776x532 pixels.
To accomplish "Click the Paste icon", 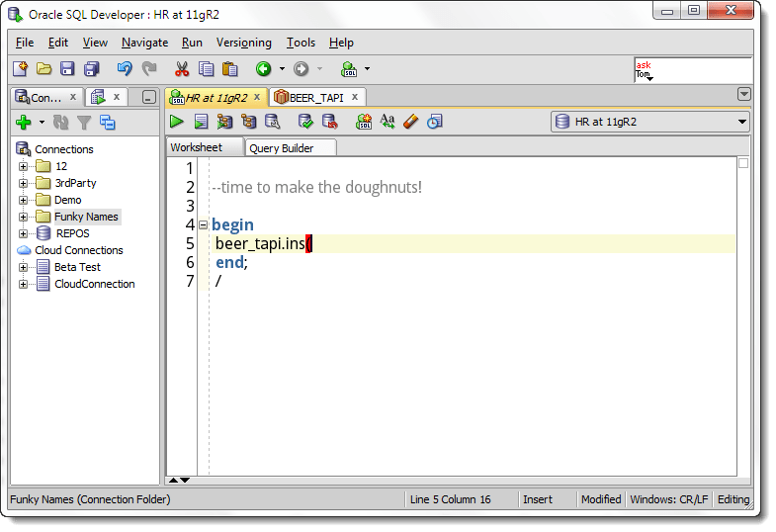I will (229, 69).
